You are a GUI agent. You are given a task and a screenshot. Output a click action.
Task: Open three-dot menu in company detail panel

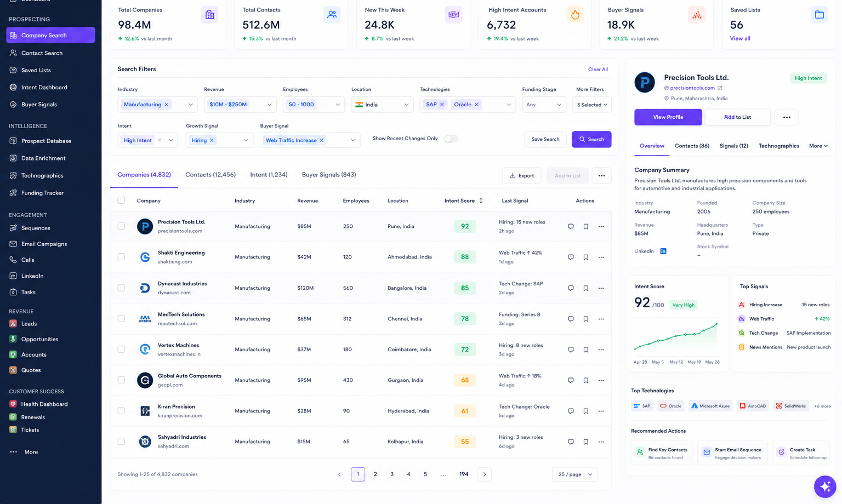(787, 117)
